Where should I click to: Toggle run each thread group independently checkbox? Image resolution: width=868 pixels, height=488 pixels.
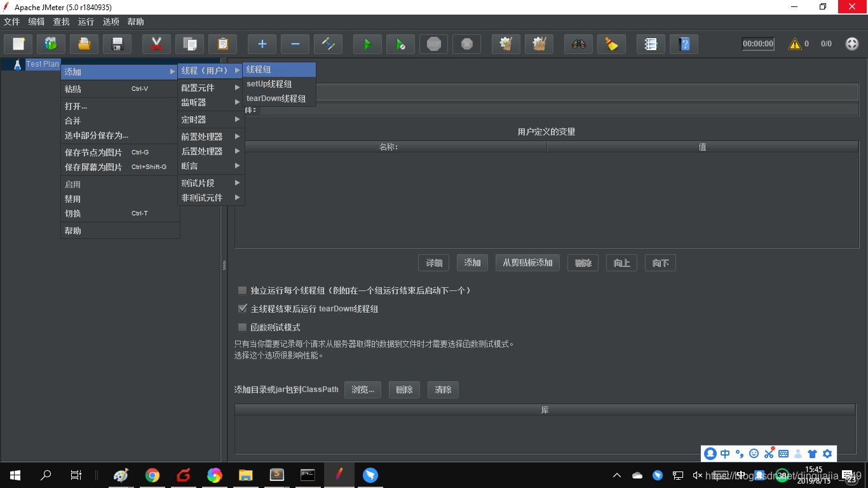pyautogui.click(x=242, y=290)
